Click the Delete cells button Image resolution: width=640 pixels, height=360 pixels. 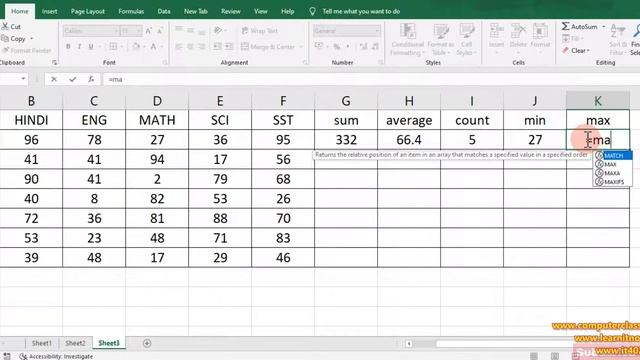pos(518,35)
